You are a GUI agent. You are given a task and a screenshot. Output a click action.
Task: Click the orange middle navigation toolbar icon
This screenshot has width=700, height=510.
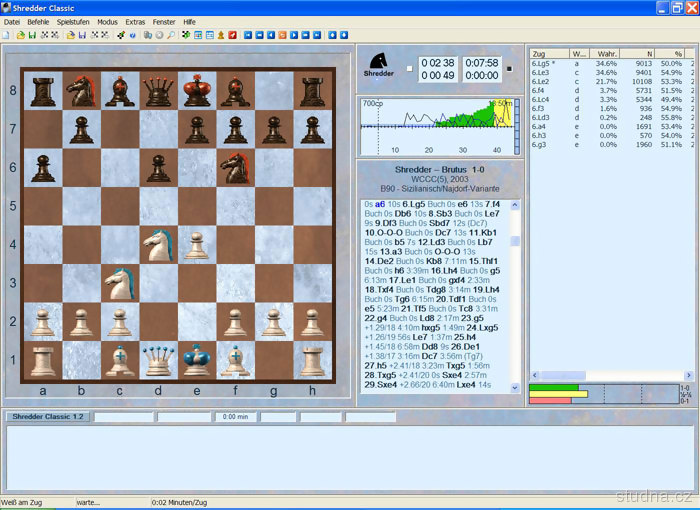pos(282,34)
